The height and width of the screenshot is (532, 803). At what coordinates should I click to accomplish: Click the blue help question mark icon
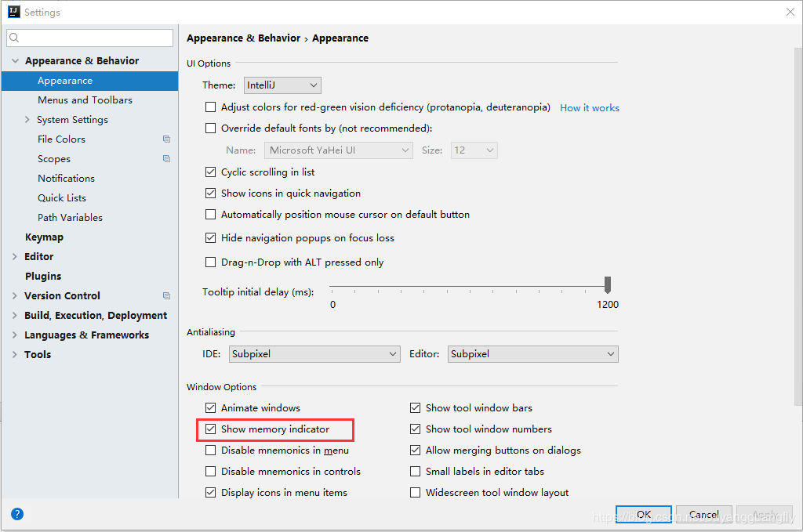pyautogui.click(x=17, y=515)
